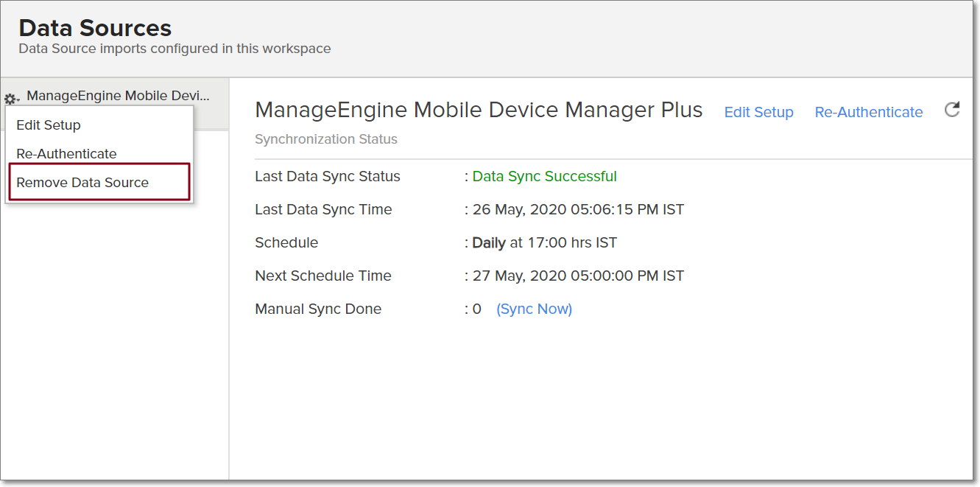Click the Manual Sync Done label
The image size is (980, 487).
318,309
